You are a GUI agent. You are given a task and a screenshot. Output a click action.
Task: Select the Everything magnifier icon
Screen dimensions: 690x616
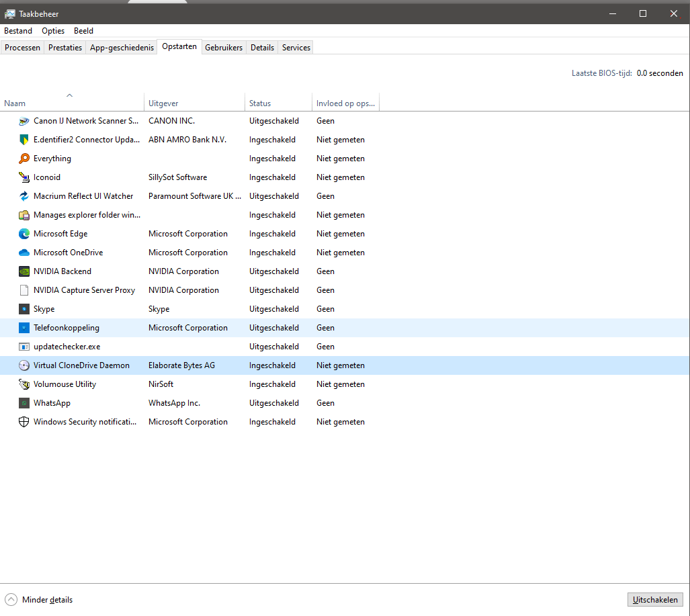(x=24, y=159)
